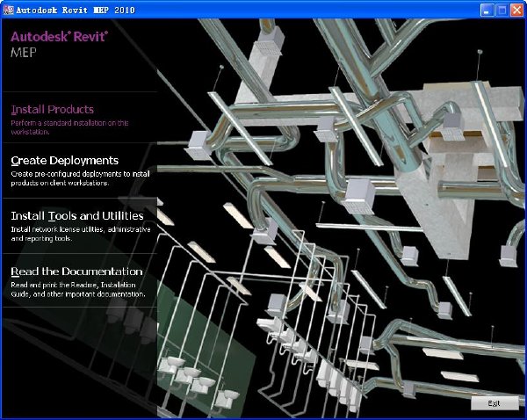The image size is (527, 420).
Task: Click 'Read and print the Readme' description text
Action: pyautogui.click(x=78, y=290)
